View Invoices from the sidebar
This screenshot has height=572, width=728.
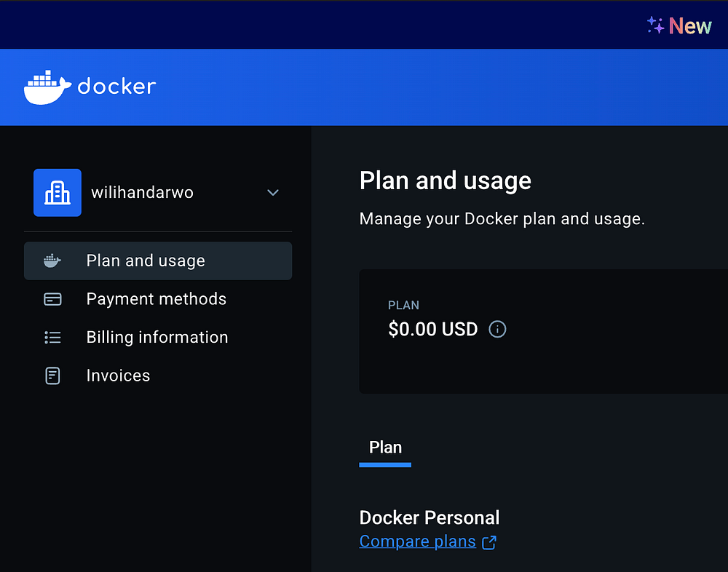coord(118,376)
